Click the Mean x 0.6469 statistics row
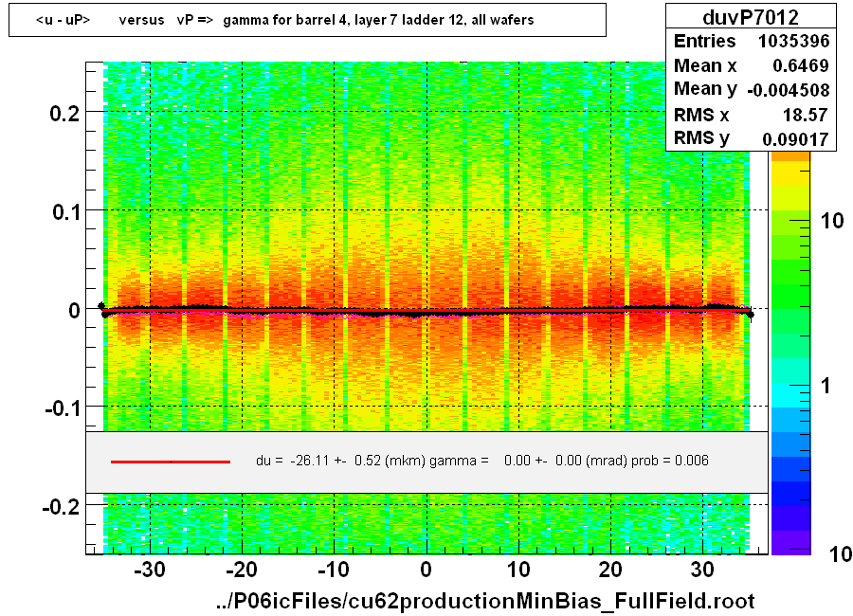This screenshot has height=616, width=853. pos(752,65)
